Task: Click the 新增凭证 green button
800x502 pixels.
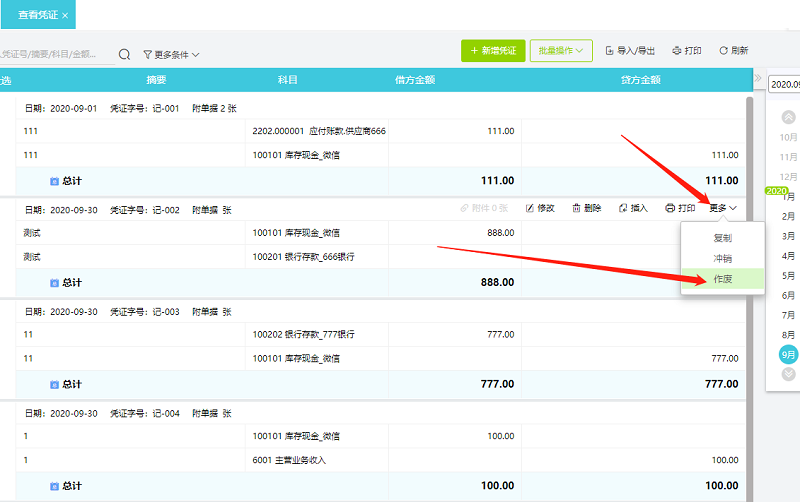Action: click(x=492, y=50)
